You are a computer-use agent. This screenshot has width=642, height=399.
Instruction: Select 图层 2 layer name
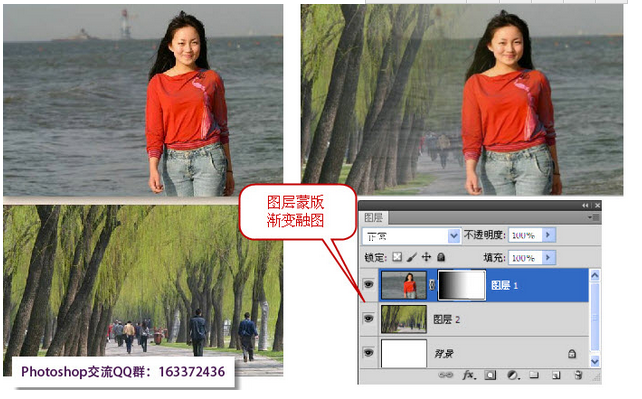(447, 319)
